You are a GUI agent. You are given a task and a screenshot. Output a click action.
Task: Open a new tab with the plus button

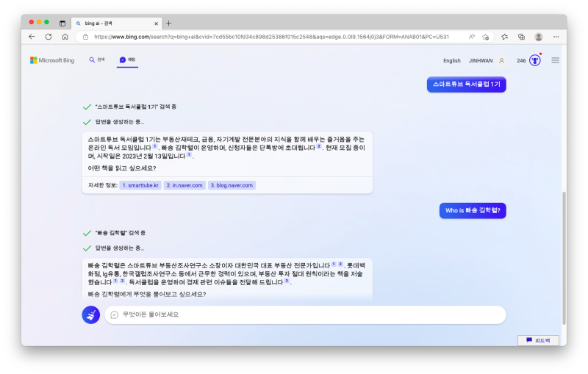pos(169,24)
